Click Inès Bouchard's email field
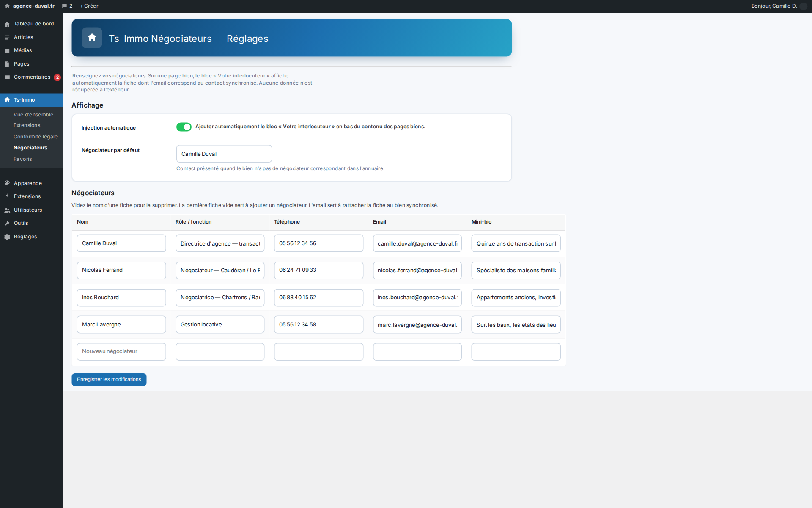Image resolution: width=812 pixels, height=508 pixels. [417, 298]
